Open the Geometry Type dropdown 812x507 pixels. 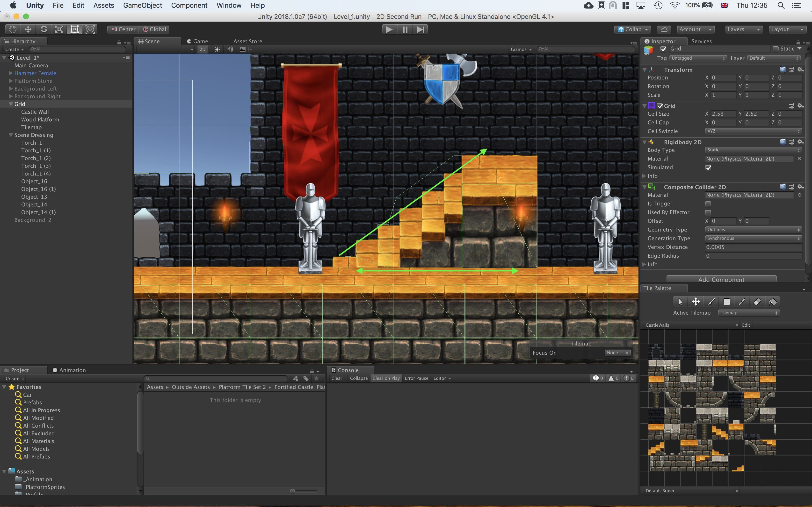coord(753,229)
